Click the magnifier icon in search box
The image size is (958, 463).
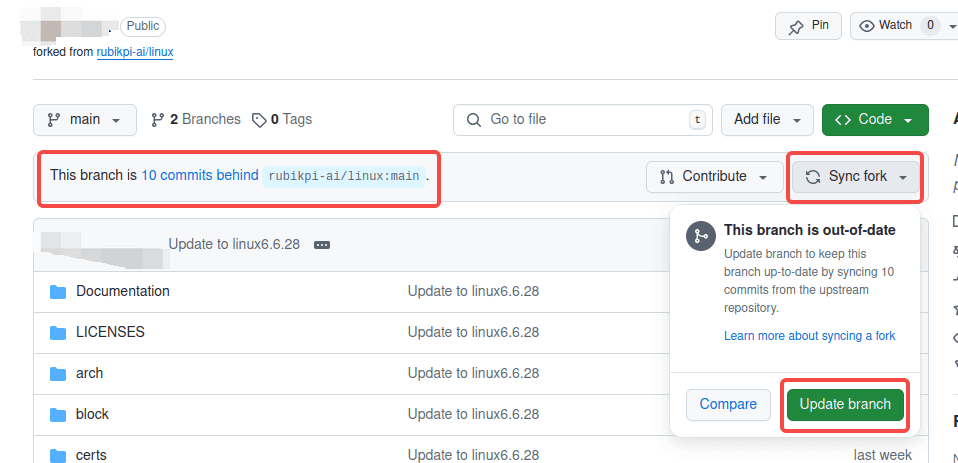pos(474,120)
